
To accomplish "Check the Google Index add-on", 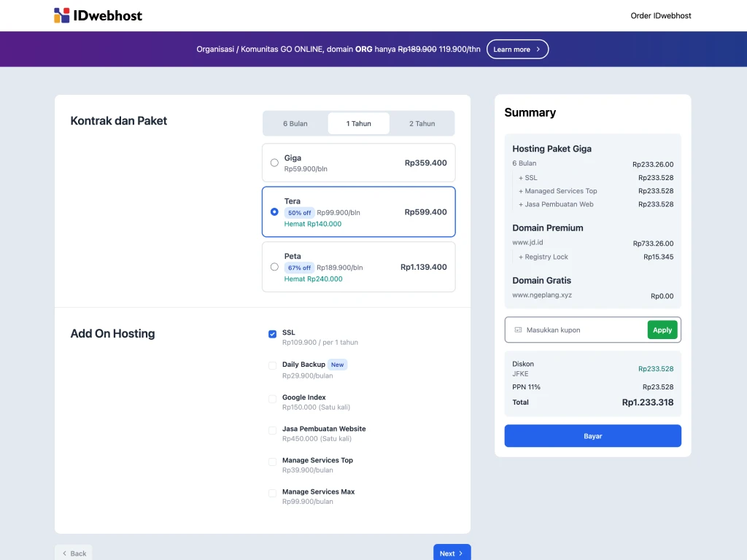I will [273, 399].
